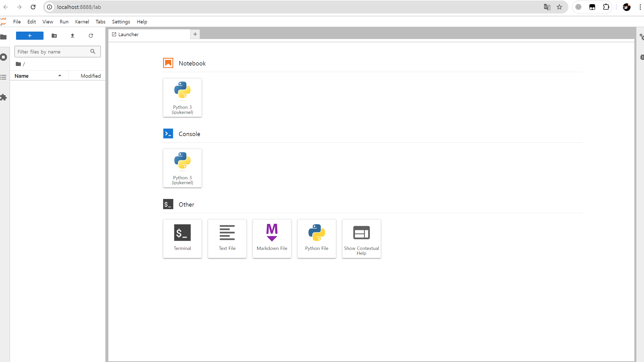The height and width of the screenshot is (362, 644).
Task: Refresh the file browser list
Action: (91, 36)
